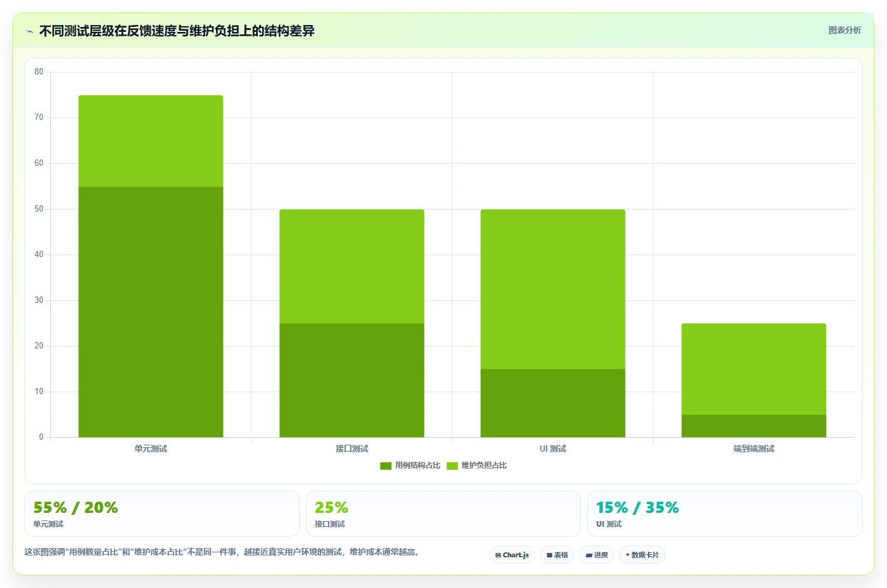Open the 55% / 20% 单元测试 stat card

(x=162, y=514)
